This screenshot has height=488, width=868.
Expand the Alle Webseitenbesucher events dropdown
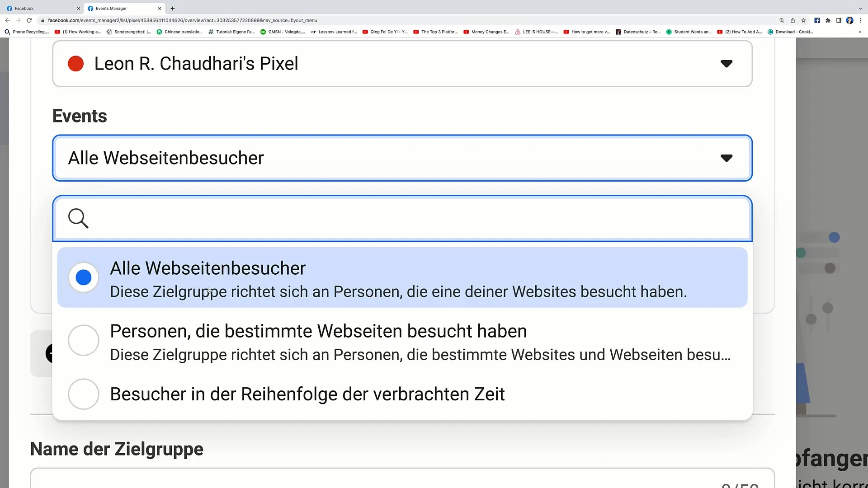pos(402,158)
